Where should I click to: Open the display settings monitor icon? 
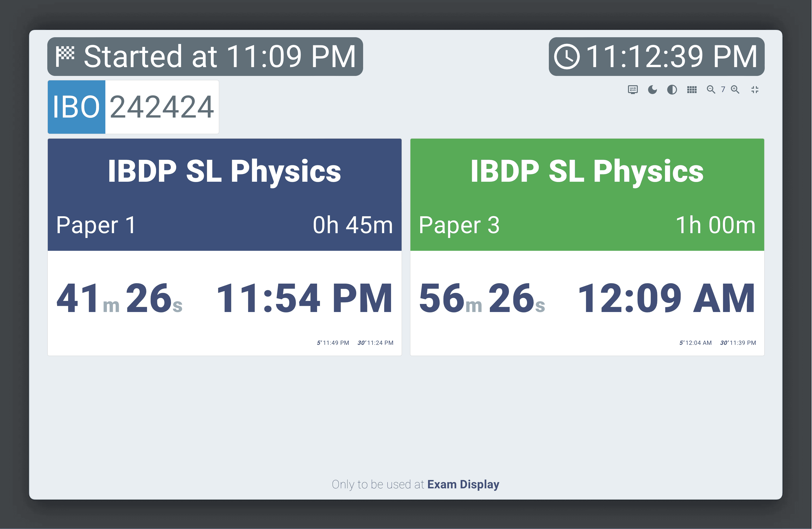point(633,90)
